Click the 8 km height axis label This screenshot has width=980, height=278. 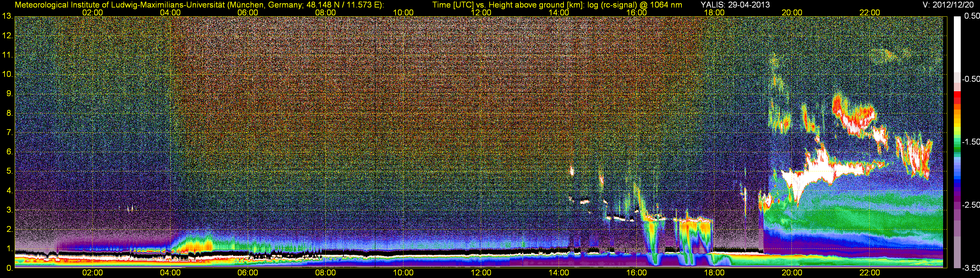click(9, 113)
